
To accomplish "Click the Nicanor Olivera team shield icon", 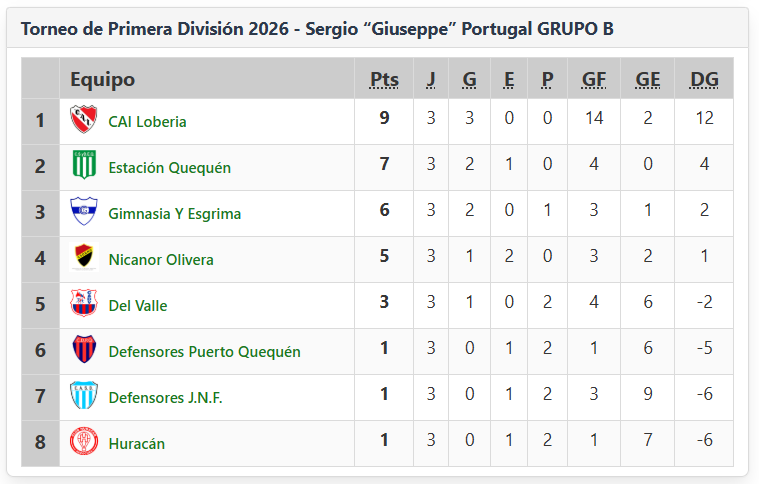I will tap(84, 258).
